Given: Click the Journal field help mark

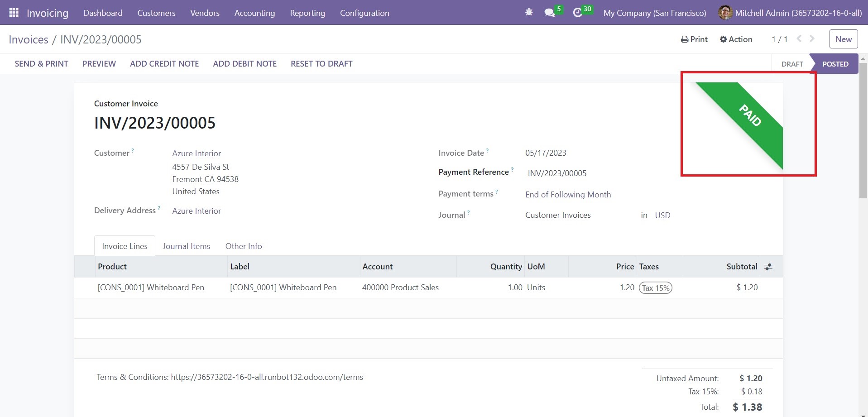Looking at the screenshot, I should tap(469, 213).
